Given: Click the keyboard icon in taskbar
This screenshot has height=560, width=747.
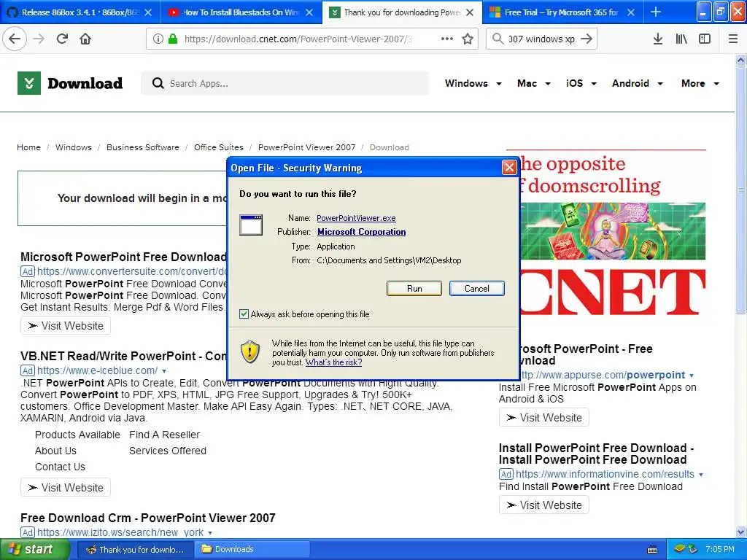Looking at the screenshot, I should [x=652, y=550].
